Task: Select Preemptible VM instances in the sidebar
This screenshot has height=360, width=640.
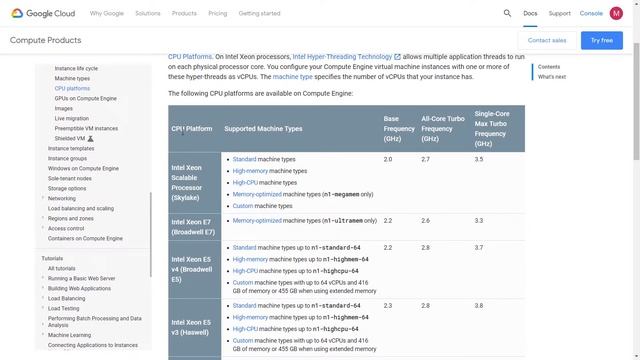Action: point(86,129)
